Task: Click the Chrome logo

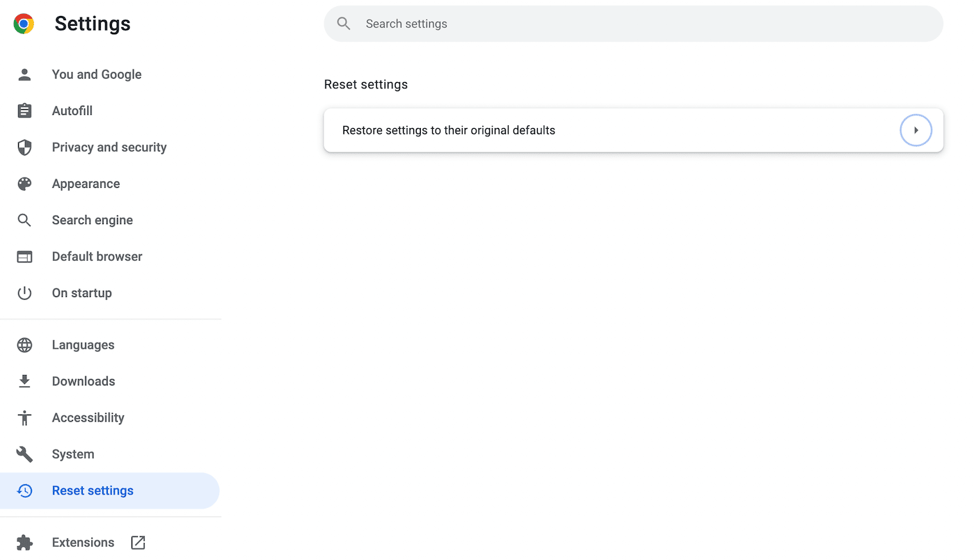Action: [22, 23]
